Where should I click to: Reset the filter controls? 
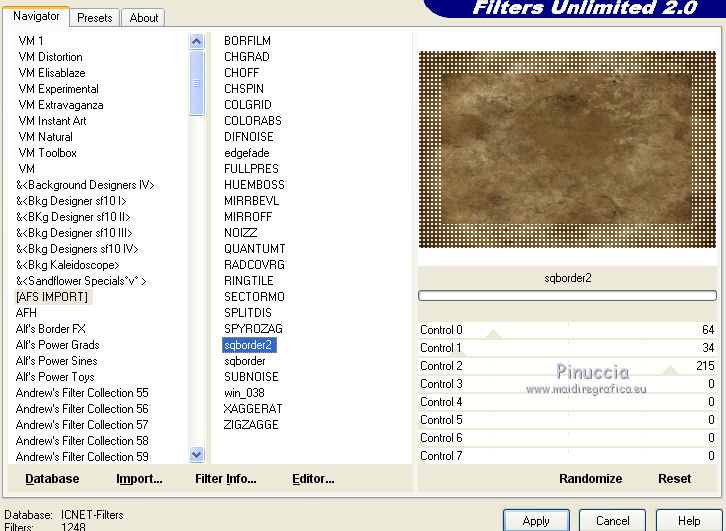click(674, 479)
